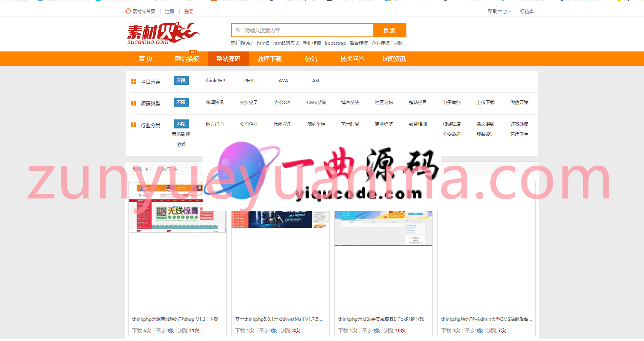Image resolution: width=644 pixels, height=341 pixels.
Task: Filter category by ASP
Action: click(x=316, y=80)
